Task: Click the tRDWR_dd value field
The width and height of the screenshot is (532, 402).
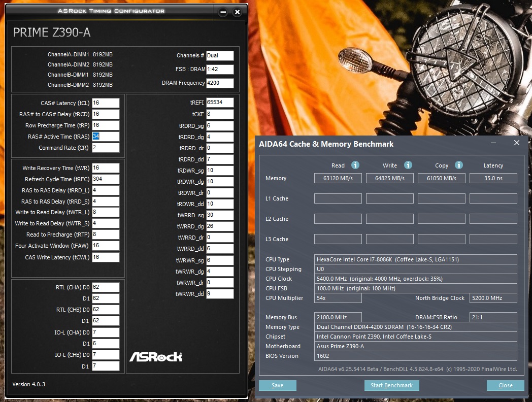Action: pos(220,204)
